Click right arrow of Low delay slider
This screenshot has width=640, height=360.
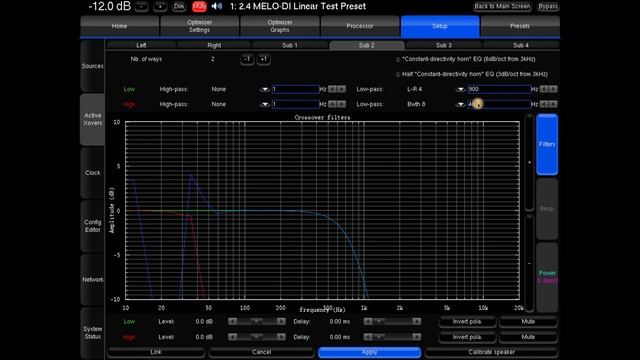point(416,322)
